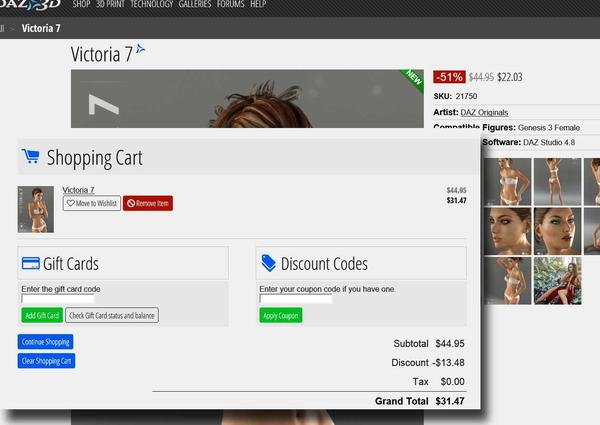
Task: Open the DAZ Originals artist link
Action: tap(484, 112)
